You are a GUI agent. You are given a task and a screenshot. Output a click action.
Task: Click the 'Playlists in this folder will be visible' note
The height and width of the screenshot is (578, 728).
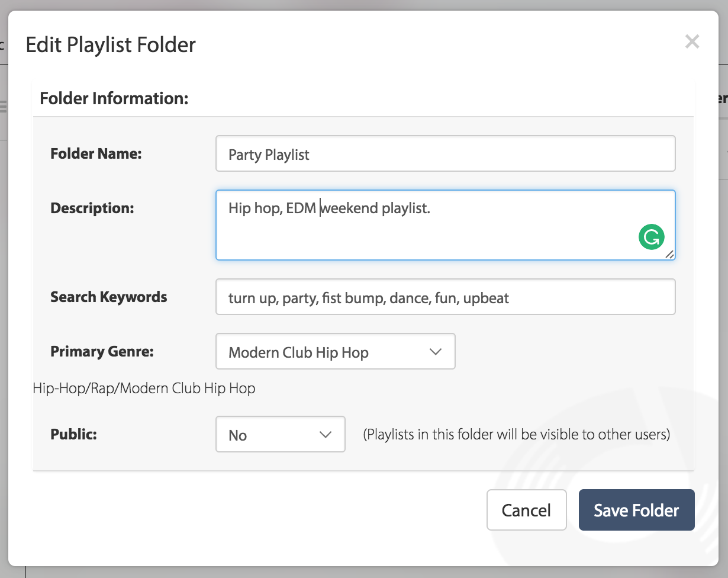click(516, 435)
